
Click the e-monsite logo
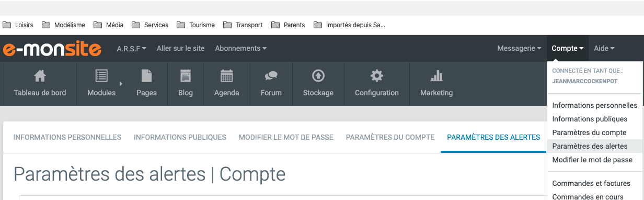point(52,49)
